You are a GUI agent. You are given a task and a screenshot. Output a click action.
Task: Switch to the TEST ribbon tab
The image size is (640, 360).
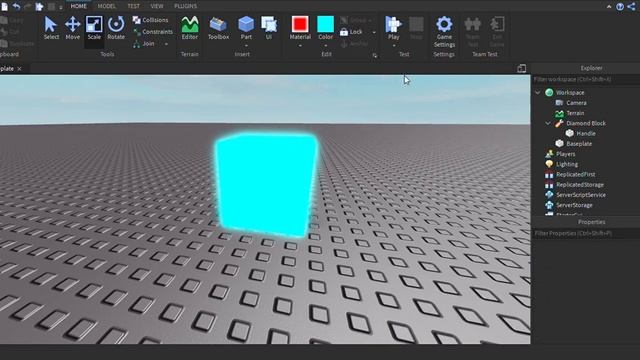point(133,6)
